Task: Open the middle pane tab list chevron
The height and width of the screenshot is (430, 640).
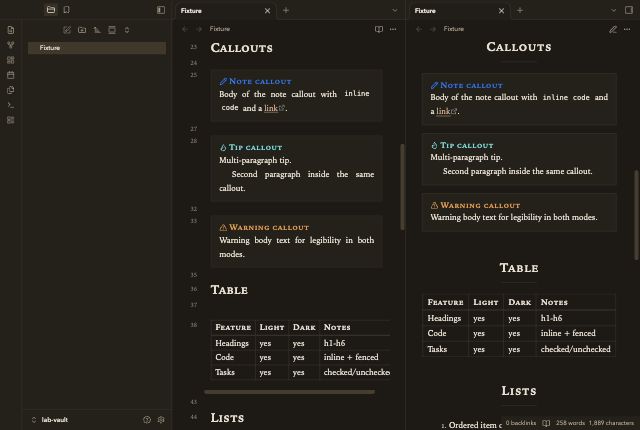Action: (x=395, y=11)
